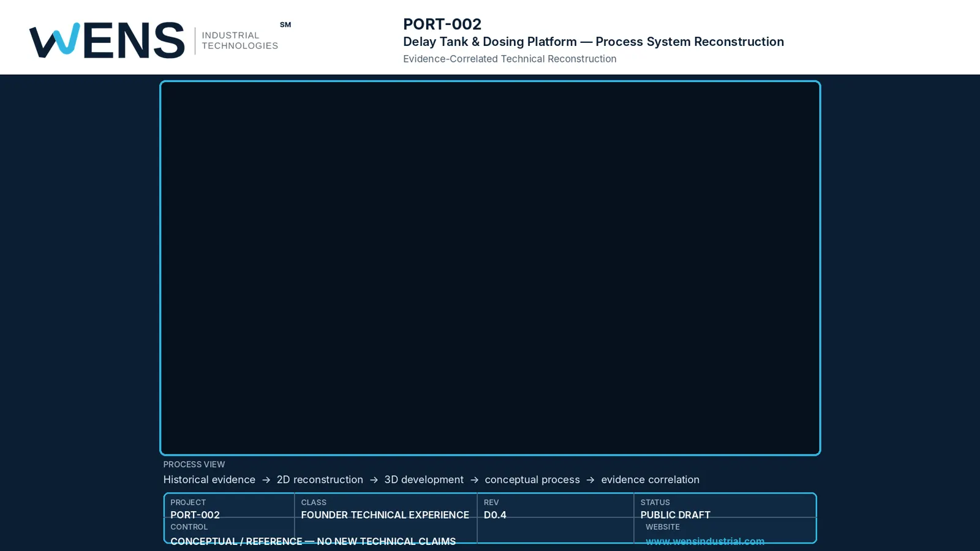Click the REV value 'D0.4'
980x551 pixels.
pos(495,515)
